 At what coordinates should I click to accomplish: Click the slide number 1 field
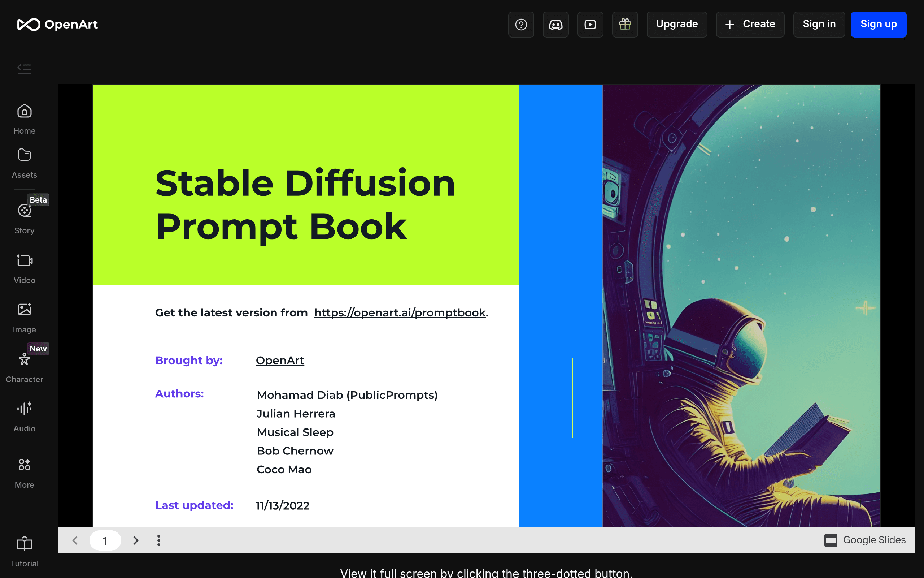105,540
